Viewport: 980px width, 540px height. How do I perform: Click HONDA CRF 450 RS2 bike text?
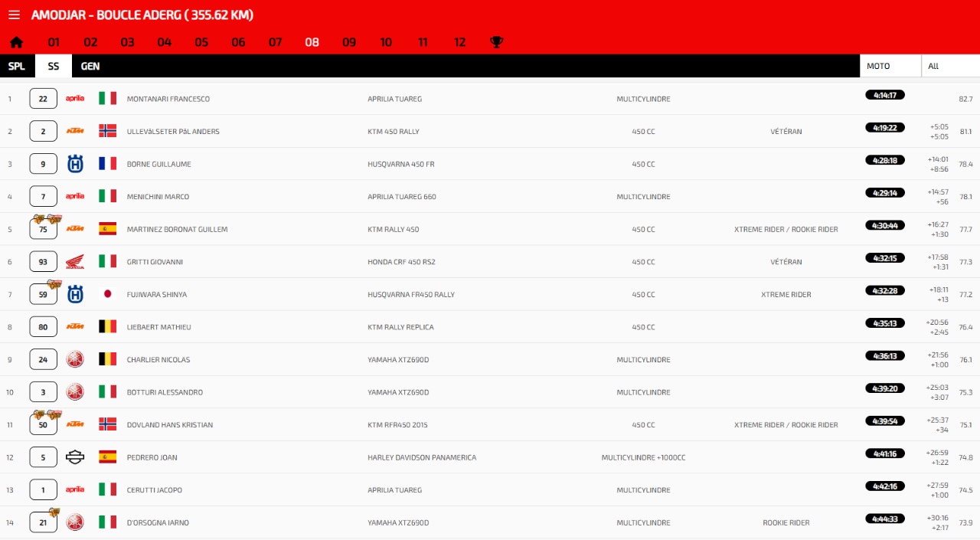(x=403, y=262)
